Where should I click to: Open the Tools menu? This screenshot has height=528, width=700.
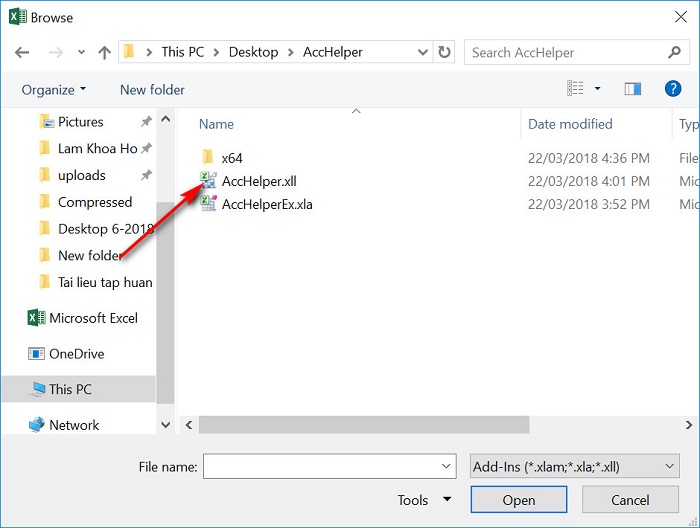point(424,500)
